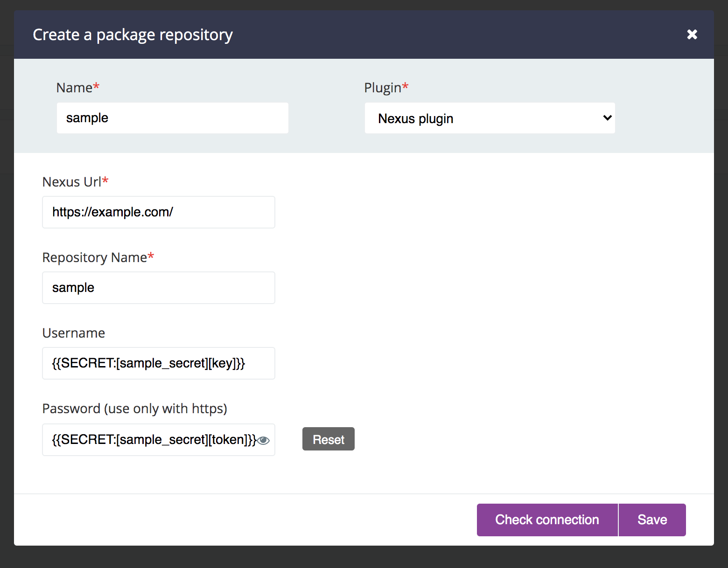Reset the password field
This screenshot has width=728, height=568.
click(x=329, y=439)
